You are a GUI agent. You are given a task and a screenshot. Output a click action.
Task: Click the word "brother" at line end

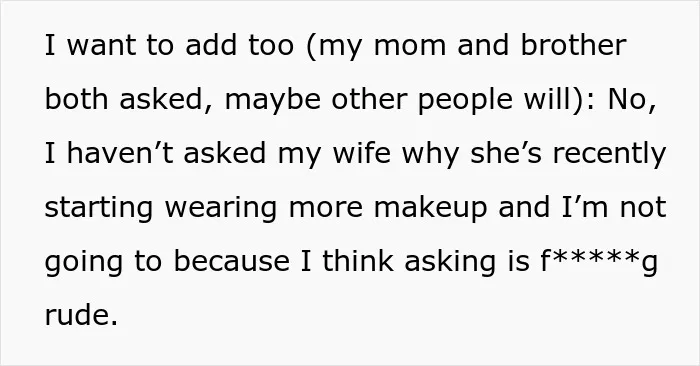574,45
